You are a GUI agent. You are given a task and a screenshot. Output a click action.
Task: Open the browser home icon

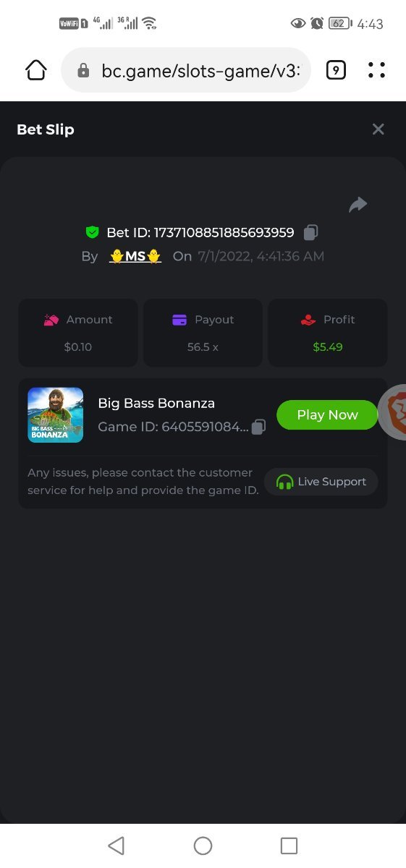pyautogui.click(x=36, y=70)
